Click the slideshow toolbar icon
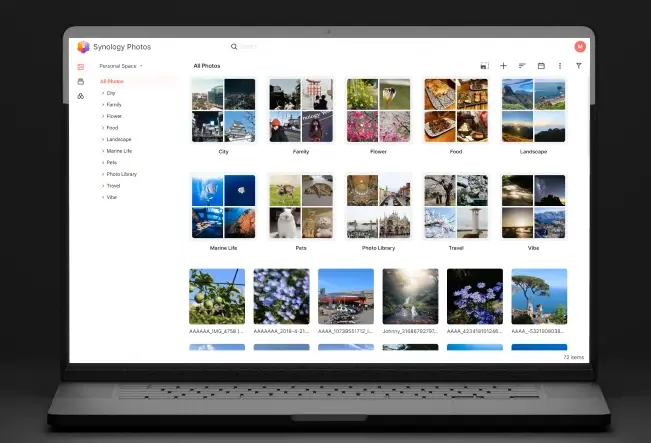The height and width of the screenshot is (443, 651). (x=484, y=66)
